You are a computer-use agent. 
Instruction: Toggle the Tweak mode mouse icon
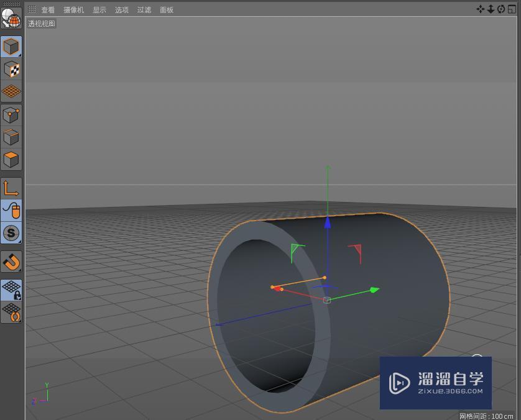[11, 211]
